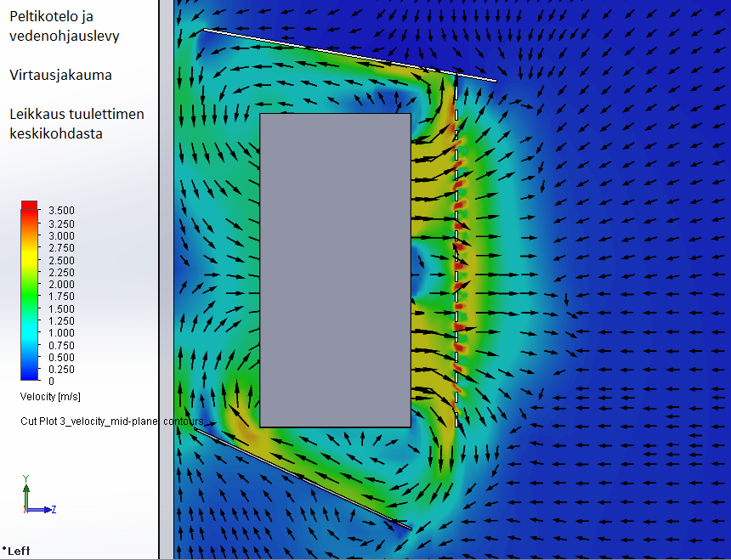Click the Velocity [m/s] legend title
The image size is (731, 560).
pos(50,397)
